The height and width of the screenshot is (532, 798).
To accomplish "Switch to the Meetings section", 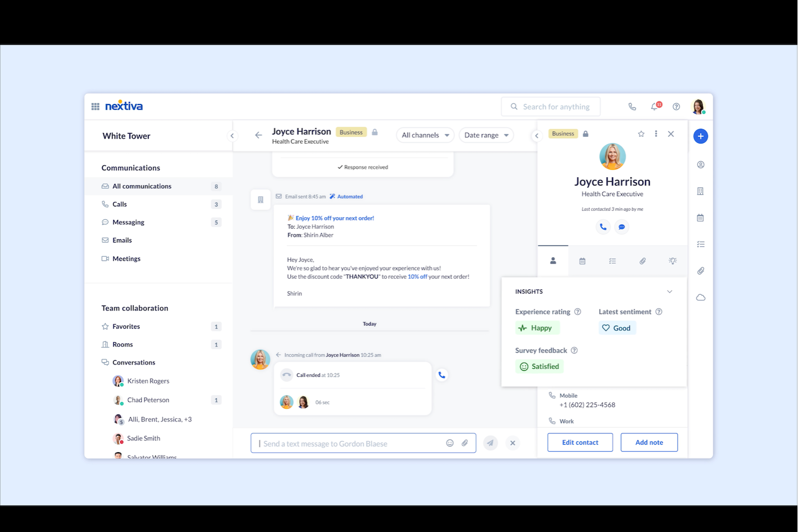I will [126, 258].
